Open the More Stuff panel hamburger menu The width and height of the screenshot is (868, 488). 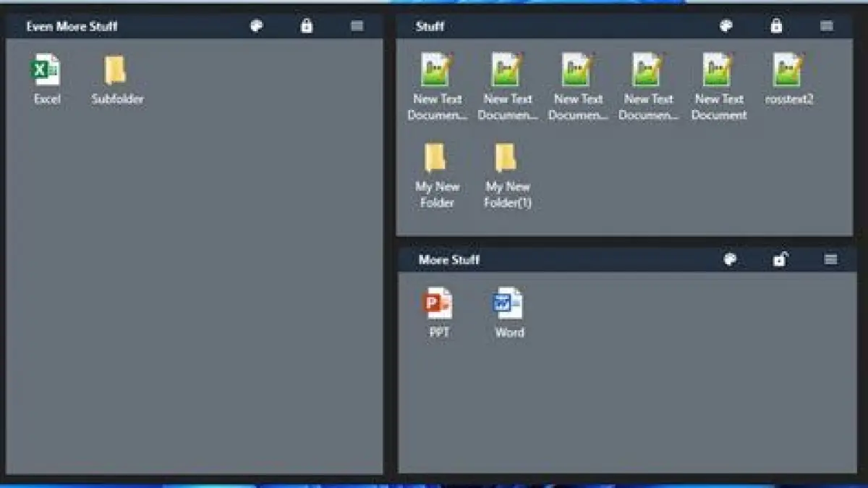[830, 259]
